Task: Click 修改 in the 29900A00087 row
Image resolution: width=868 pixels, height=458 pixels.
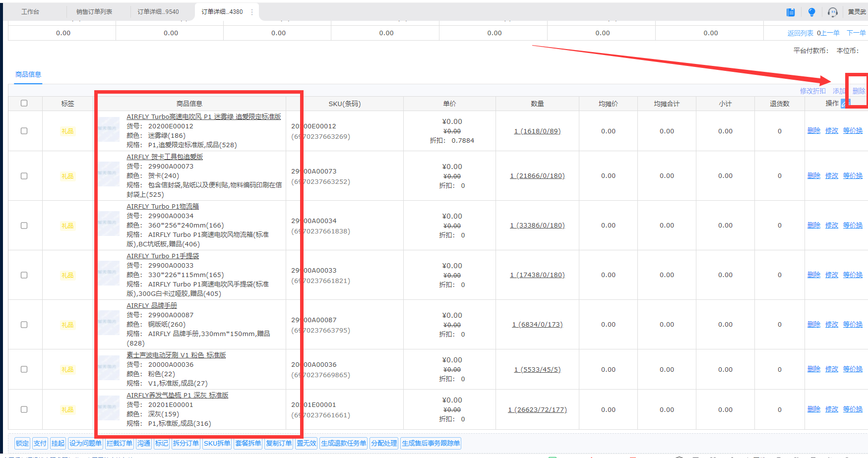Action: click(x=832, y=325)
